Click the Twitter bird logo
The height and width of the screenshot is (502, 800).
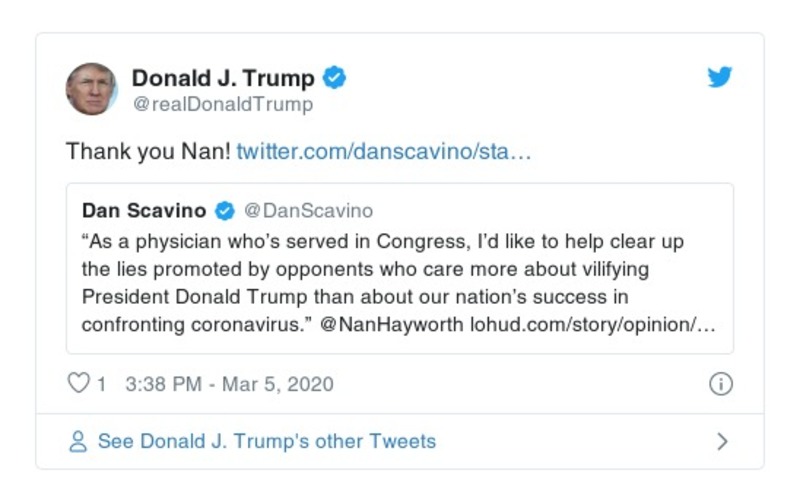pyautogui.click(x=720, y=78)
